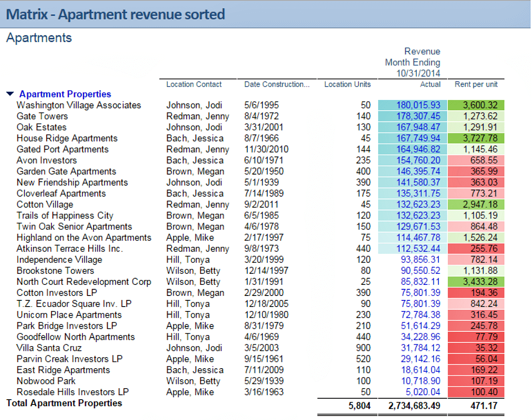This screenshot has height=420, width=532.
Task: Collapse the Apartment Properties group triangle
Action: [10, 94]
